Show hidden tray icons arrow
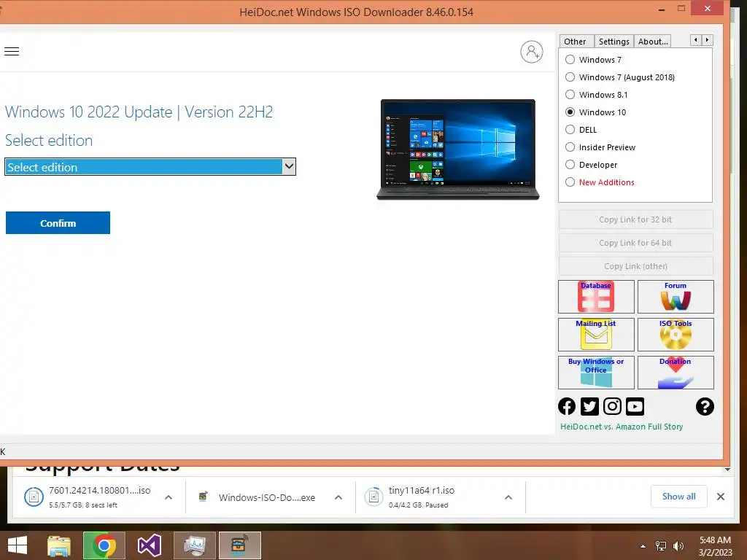Screen dimensions: 747x560 click(x=643, y=546)
